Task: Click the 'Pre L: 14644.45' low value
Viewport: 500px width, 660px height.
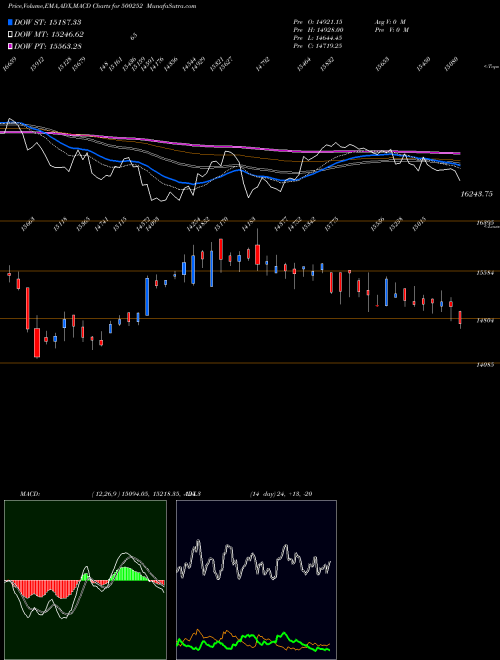Action: pos(319,38)
